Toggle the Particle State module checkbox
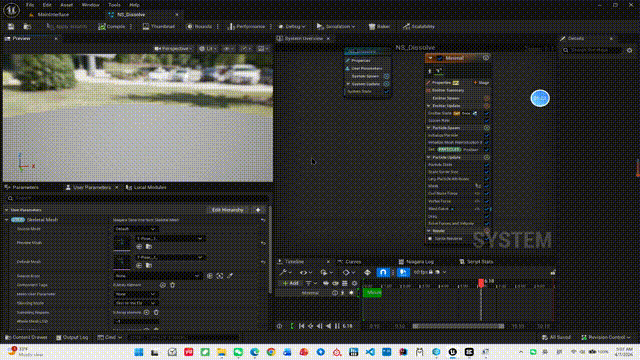The height and width of the screenshot is (360, 640). coord(486,165)
